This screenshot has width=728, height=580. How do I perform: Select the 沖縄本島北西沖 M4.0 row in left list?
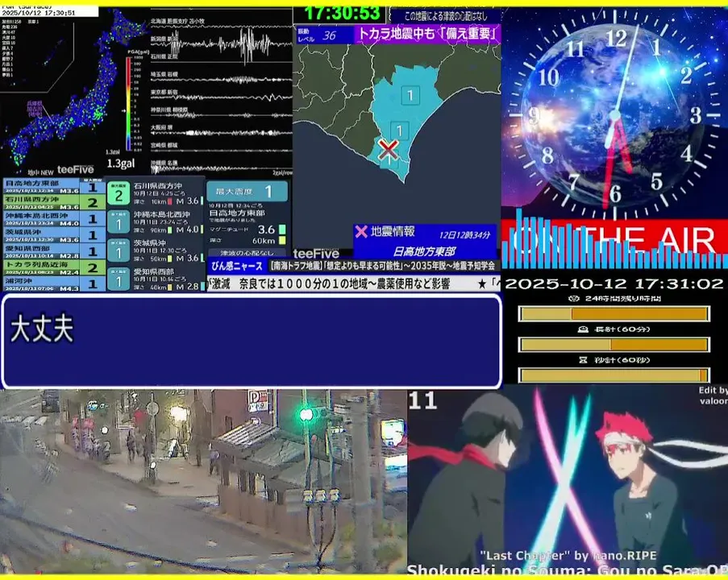click(54, 219)
